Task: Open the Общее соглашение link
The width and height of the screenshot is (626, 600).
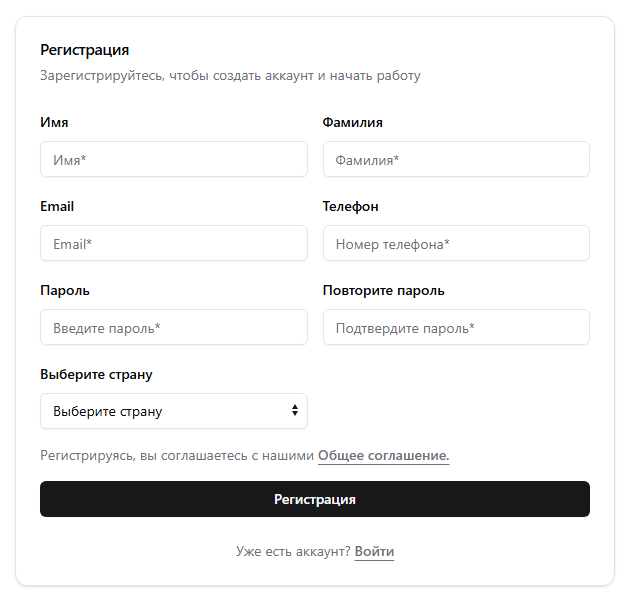Action: 384,456
